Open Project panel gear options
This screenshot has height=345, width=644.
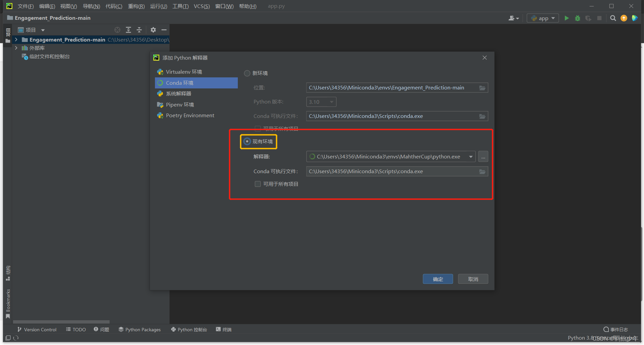153,30
